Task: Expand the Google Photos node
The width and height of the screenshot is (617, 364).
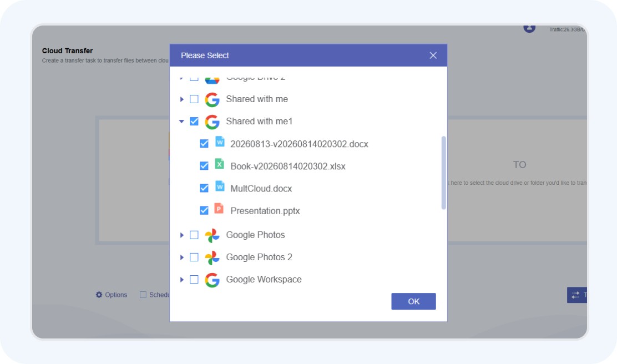Action: point(182,235)
